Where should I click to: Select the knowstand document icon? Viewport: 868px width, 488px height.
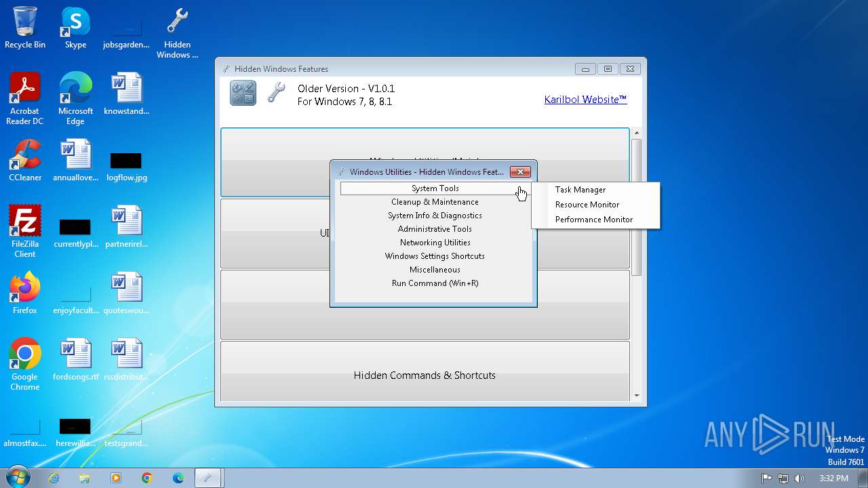click(x=126, y=94)
